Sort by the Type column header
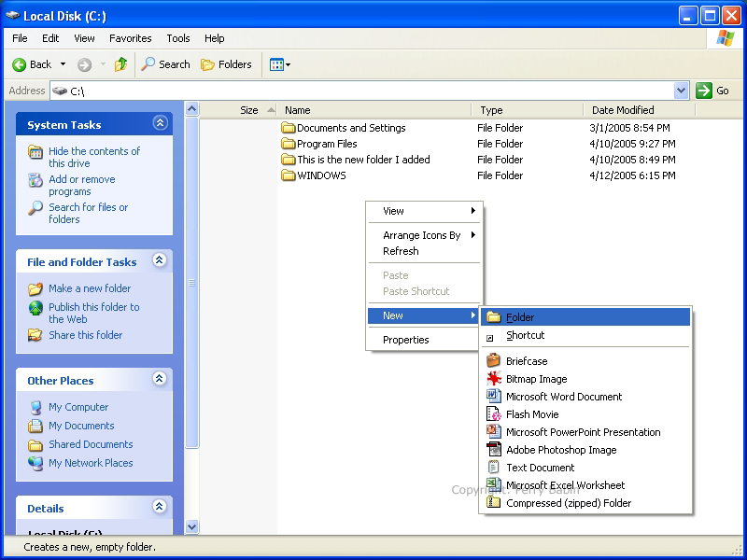The image size is (747, 560). pos(528,110)
